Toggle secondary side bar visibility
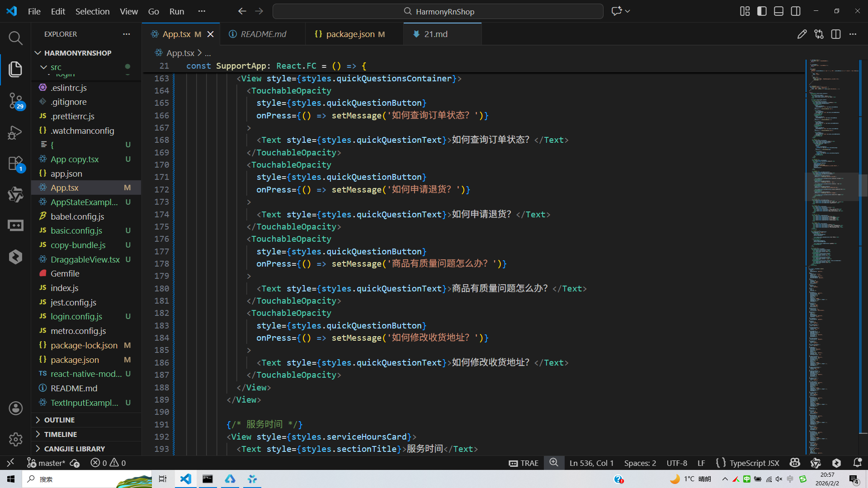 pos(796,11)
